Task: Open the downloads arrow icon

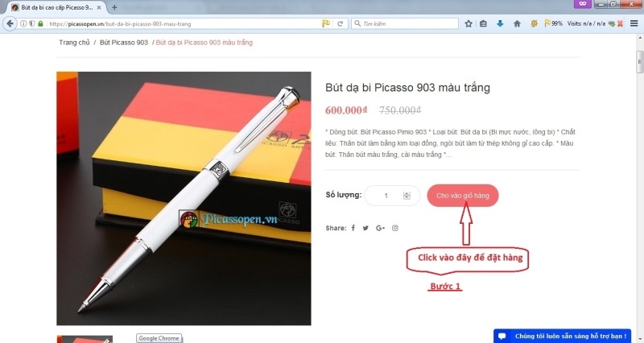Action: (500, 24)
